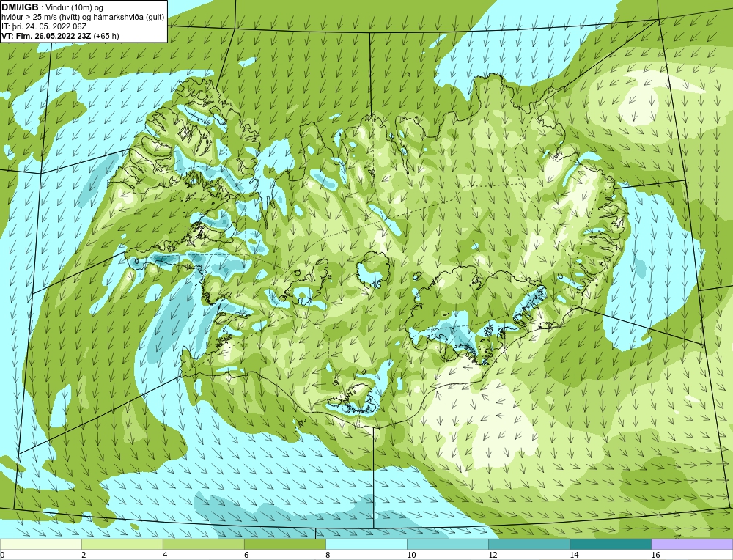Screen dimensions: 733x560
Task: Click the 4–6 m/s green legend swatch
Action: [204, 544]
